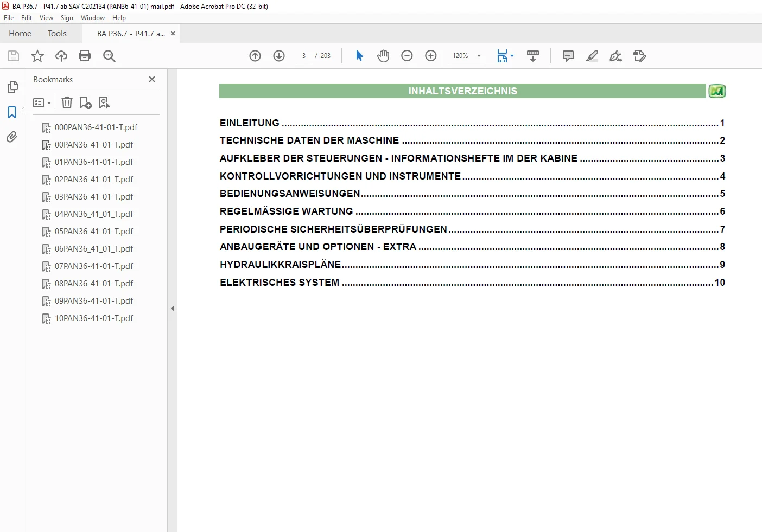Screen dimensions: 762x532
Task: Follow the PERIODISCHE SICHERHEITSÜBERPRÜFUNGEN entry
Action: point(472,229)
